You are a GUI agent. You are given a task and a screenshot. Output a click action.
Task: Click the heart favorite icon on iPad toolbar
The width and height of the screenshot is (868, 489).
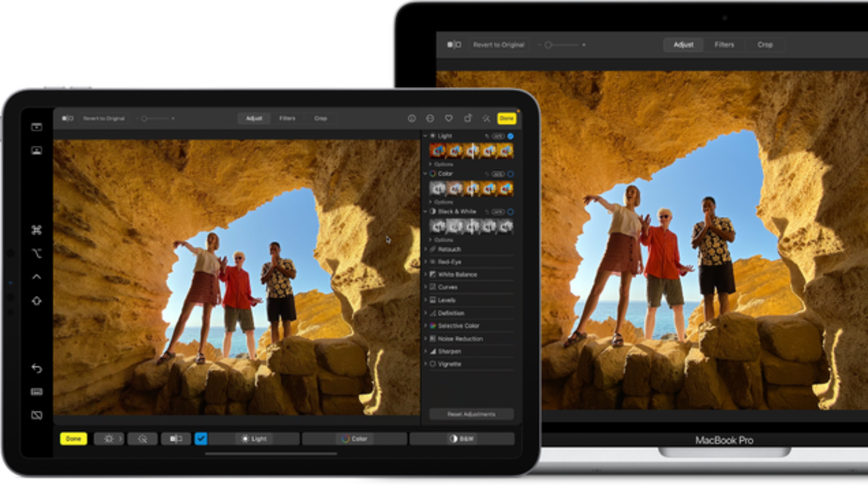pos(448,119)
